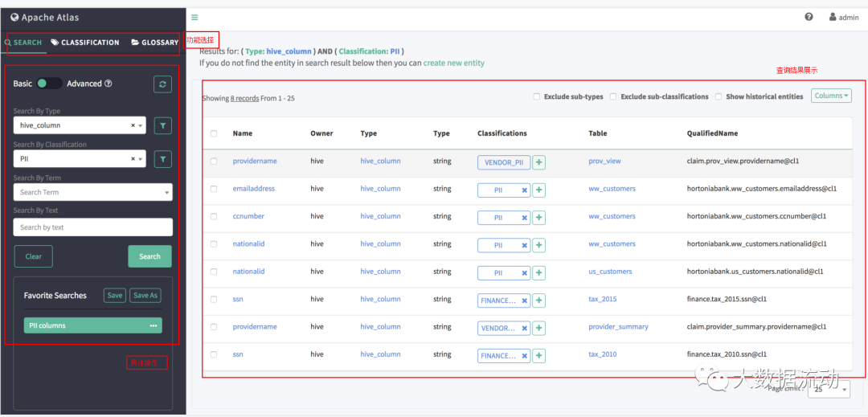Remove PII tag from ccnumber row

524,217
